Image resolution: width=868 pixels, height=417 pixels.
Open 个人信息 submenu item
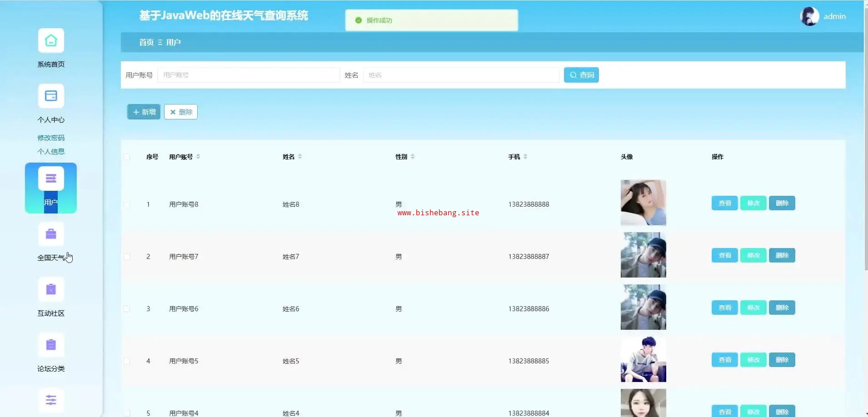click(51, 151)
